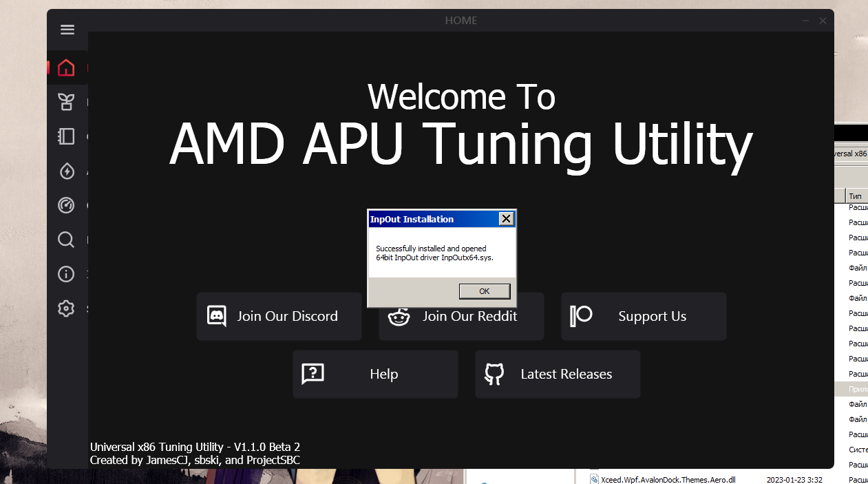Open Latest Releases button

[x=558, y=374]
